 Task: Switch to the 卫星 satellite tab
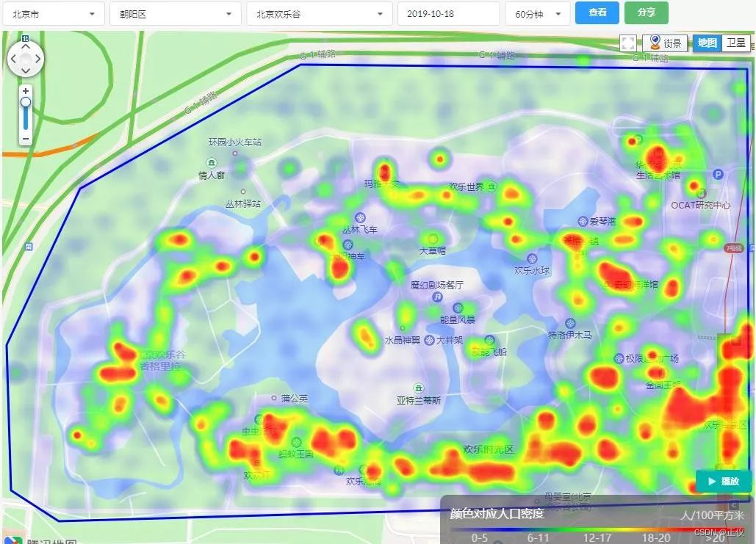[x=735, y=43]
